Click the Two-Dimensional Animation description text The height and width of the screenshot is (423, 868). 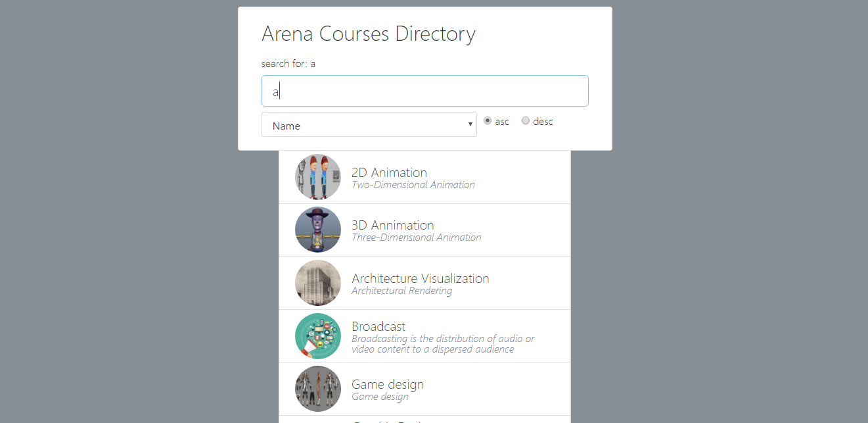[x=413, y=185]
